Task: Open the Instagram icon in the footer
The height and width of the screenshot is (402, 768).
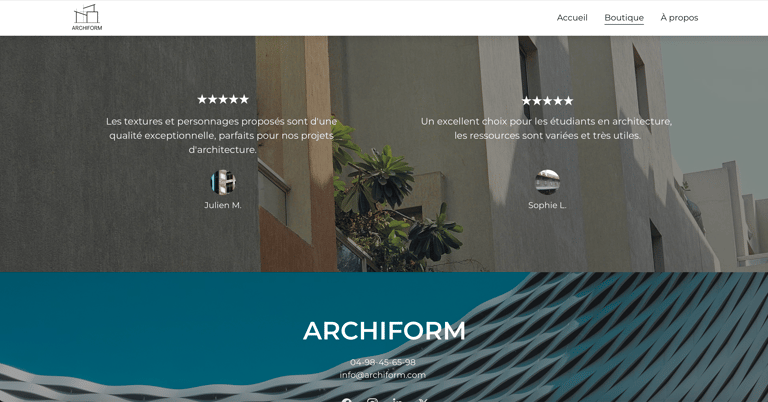Action: pos(372,400)
